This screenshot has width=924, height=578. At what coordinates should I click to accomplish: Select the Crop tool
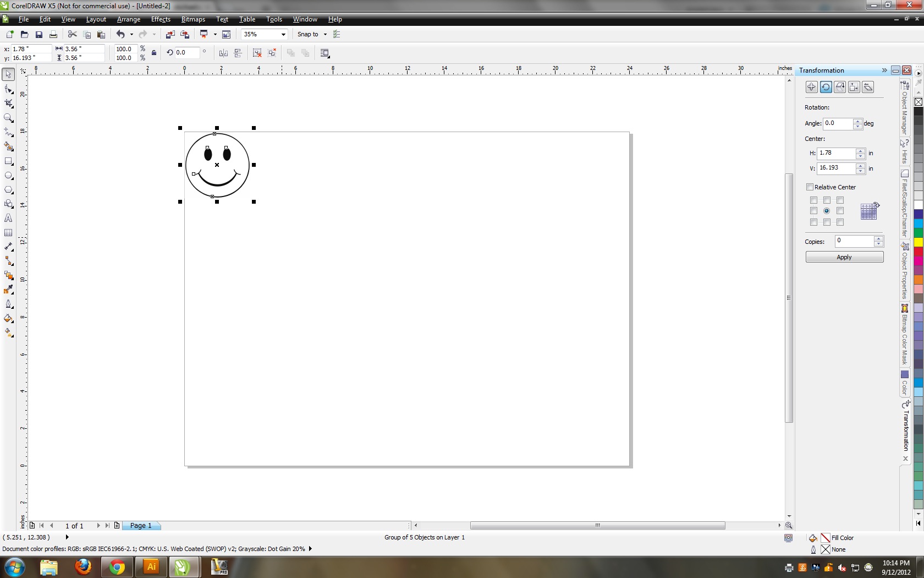(x=8, y=103)
